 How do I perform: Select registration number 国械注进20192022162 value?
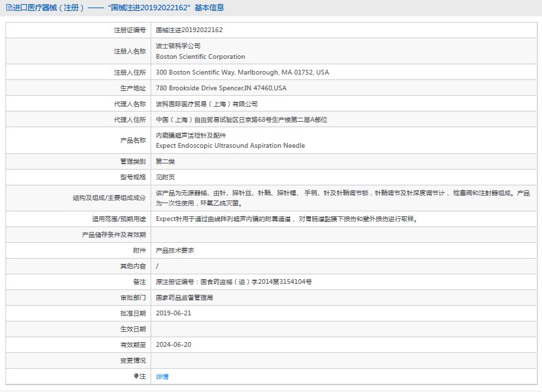189,30
